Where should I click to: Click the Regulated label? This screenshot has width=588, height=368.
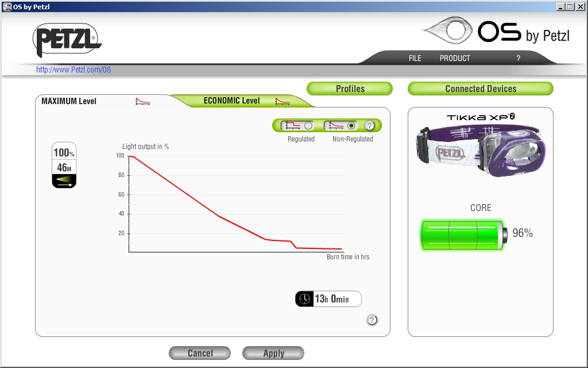point(301,139)
